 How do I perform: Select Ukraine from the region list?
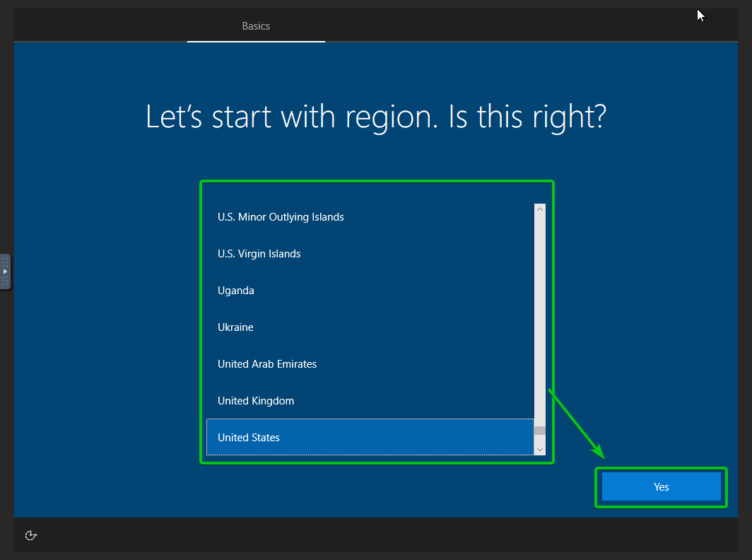click(370, 327)
